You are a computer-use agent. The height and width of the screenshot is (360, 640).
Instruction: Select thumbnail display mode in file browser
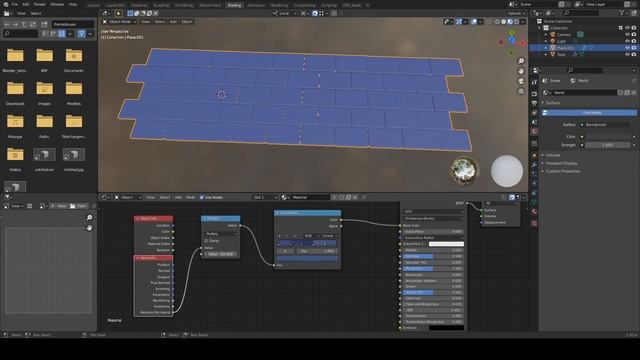[62, 34]
